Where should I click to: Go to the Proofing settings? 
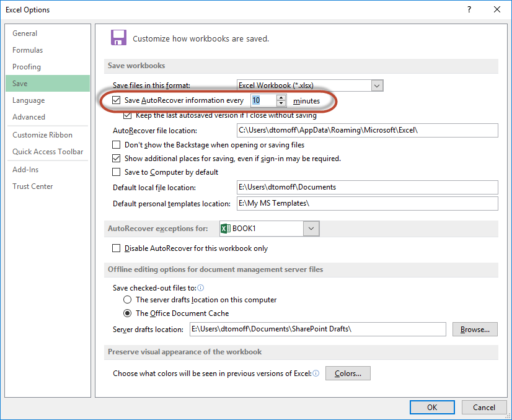click(x=27, y=66)
